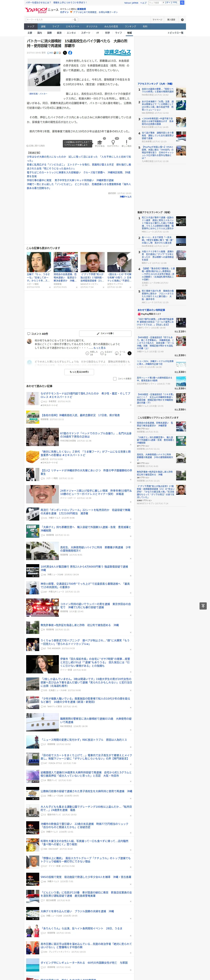
Task: Toggle the コメント非表示 checkbox
Action: (x=115, y=379)
